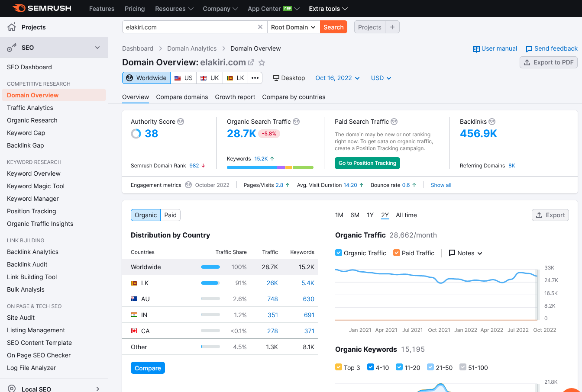Screen dimensions: 582x392
Task: Select the 6M time range
Action: [355, 215]
